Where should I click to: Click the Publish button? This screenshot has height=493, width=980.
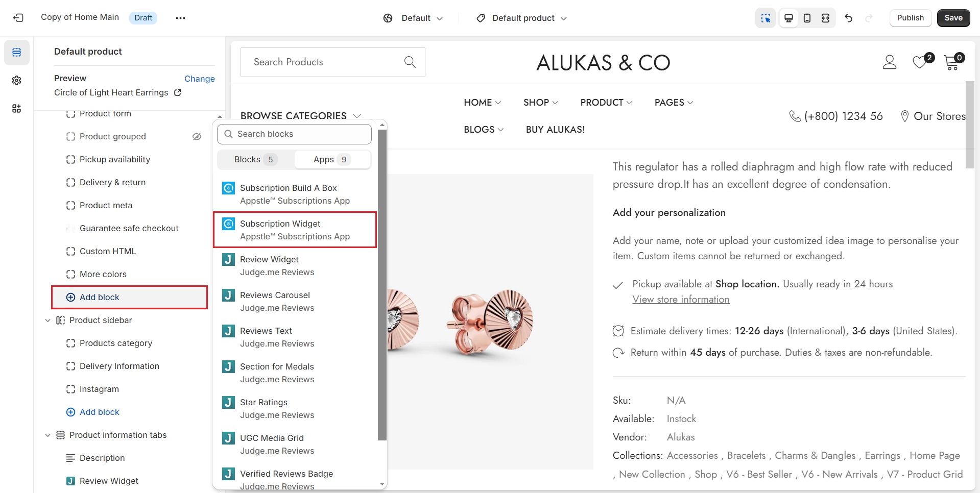click(x=910, y=18)
